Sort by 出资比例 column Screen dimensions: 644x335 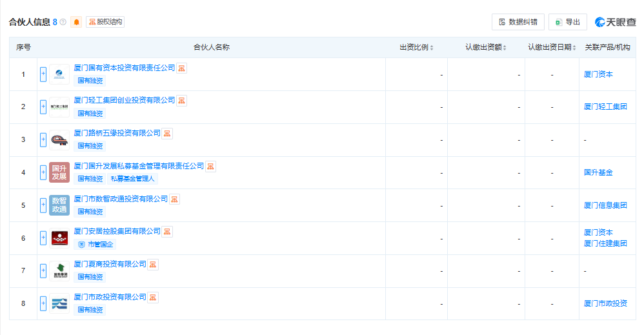coord(416,48)
